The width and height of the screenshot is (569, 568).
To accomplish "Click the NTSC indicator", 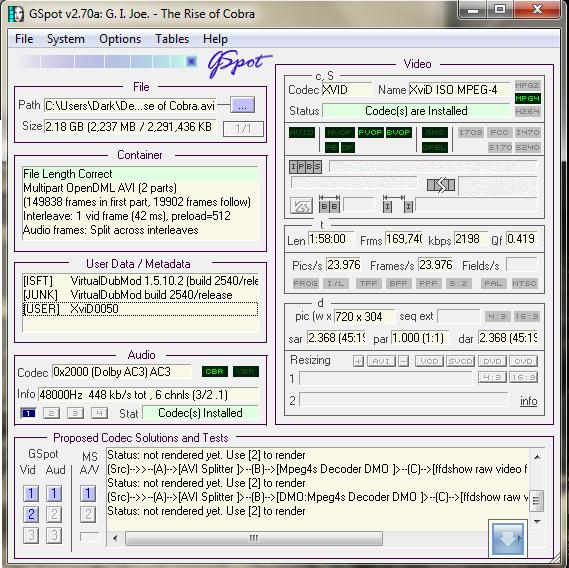I will click(524, 283).
